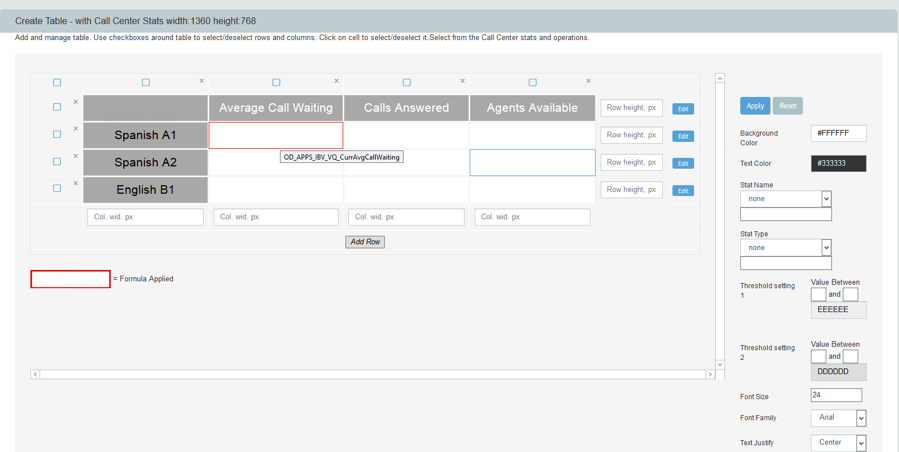Viewport: 899px width, 452px height.
Task: Select the Calls Answered header cell
Action: coord(406,108)
